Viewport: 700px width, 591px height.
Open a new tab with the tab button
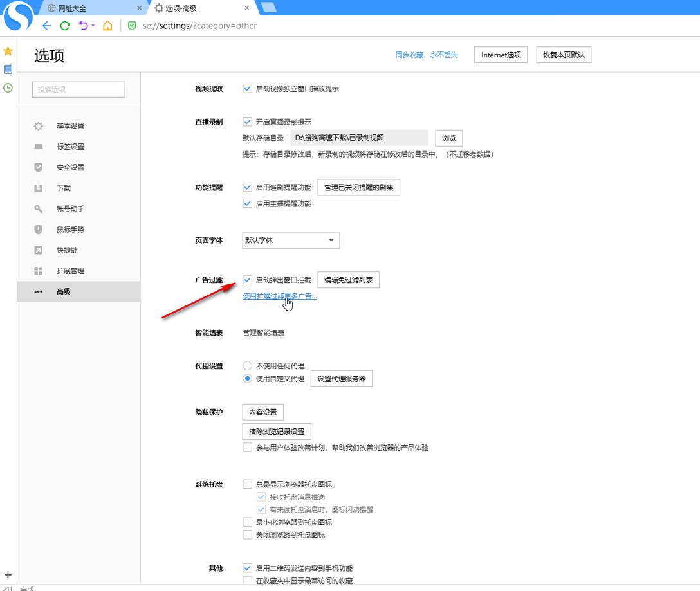pyautogui.click(x=268, y=7)
